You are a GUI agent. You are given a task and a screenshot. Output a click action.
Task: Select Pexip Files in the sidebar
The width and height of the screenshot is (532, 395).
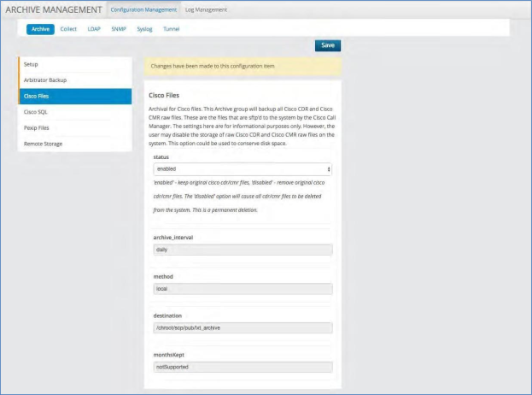coord(74,127)
